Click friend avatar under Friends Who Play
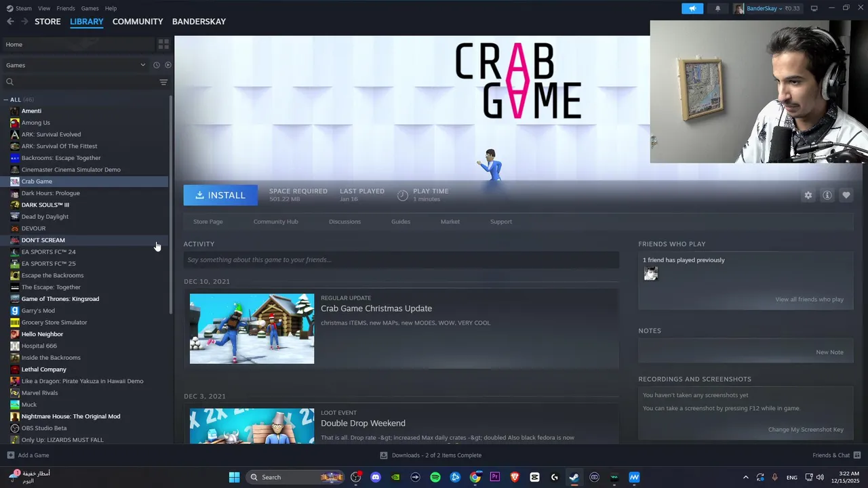The height and width of the screenshot is (488, 868). 651,274
